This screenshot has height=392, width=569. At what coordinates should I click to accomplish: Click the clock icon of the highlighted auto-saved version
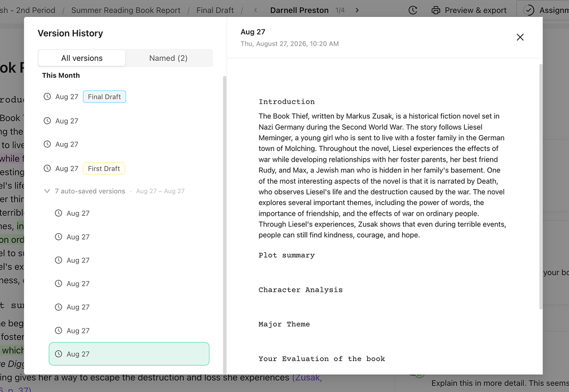(59, 354)
